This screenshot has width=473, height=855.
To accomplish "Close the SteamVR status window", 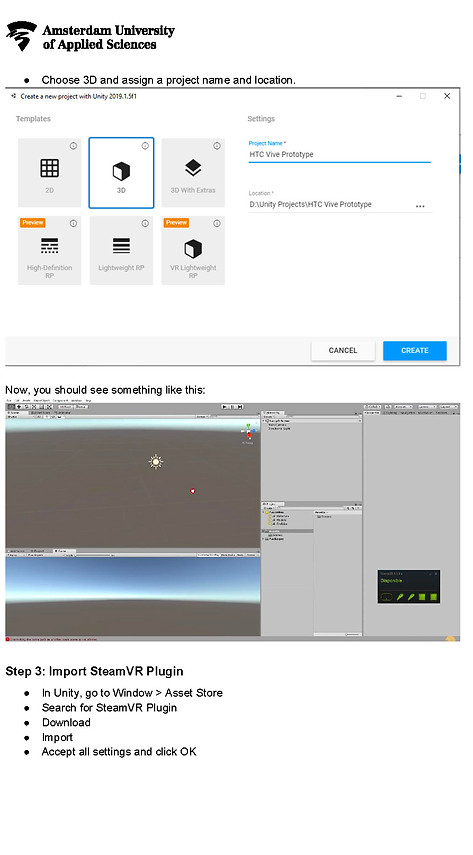I will coord(435,574).
